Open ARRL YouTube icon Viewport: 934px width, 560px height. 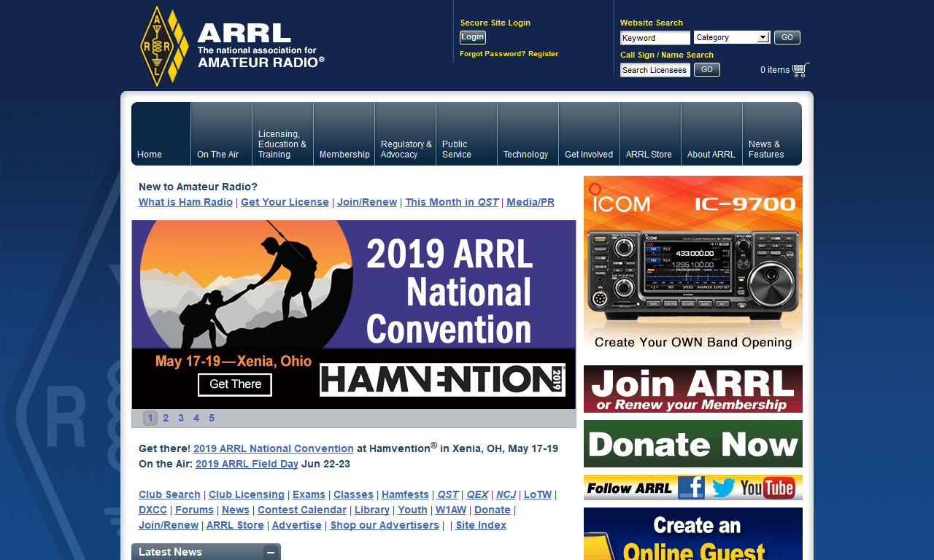pyautogui.click(x=768, y=487)
